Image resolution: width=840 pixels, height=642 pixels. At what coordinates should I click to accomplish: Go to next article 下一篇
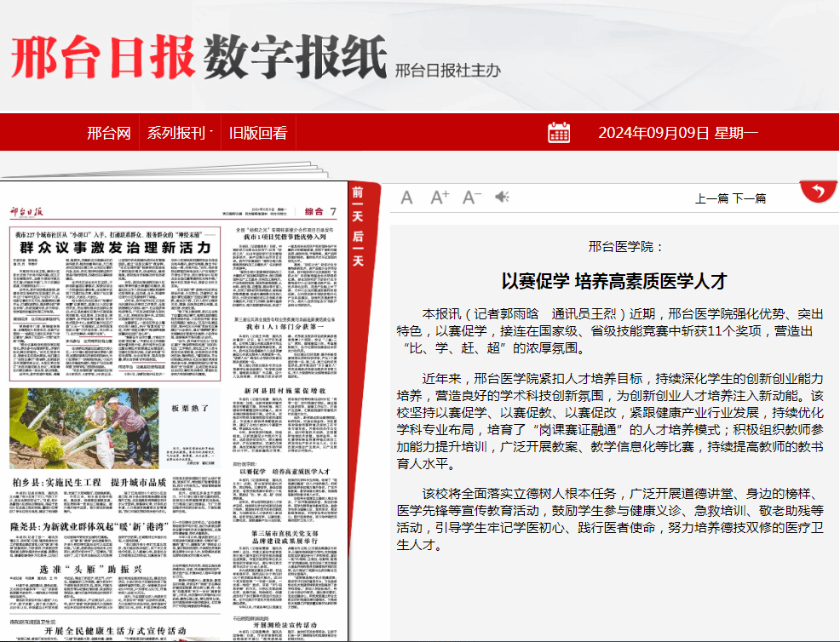point(750,198)
